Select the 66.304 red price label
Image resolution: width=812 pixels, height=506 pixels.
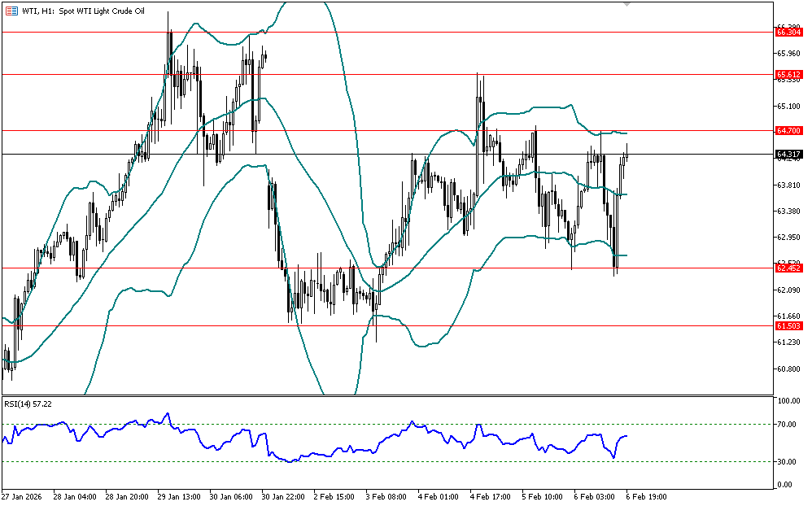(x=789, y=33)
